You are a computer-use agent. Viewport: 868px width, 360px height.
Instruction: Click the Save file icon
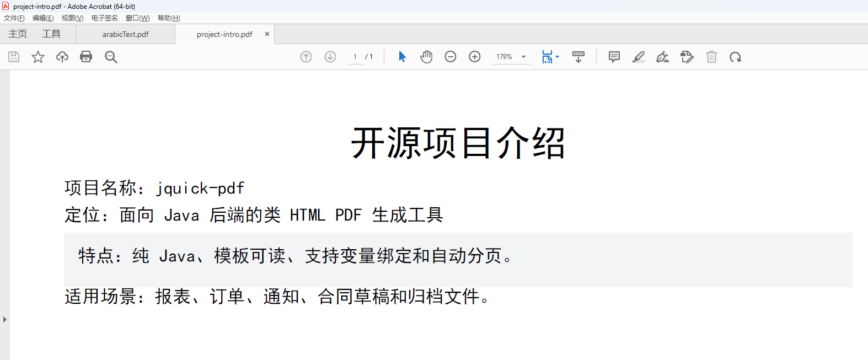click(14, 57)
